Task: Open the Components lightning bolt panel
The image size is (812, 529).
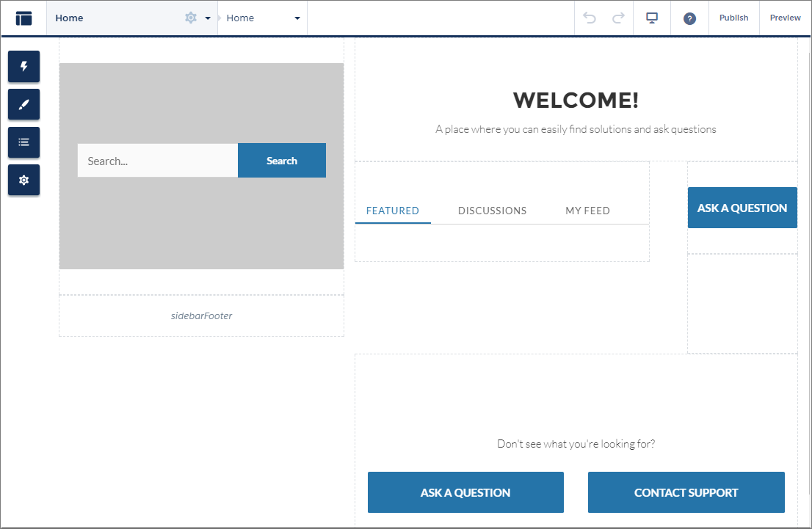Action: pos(23,66)
